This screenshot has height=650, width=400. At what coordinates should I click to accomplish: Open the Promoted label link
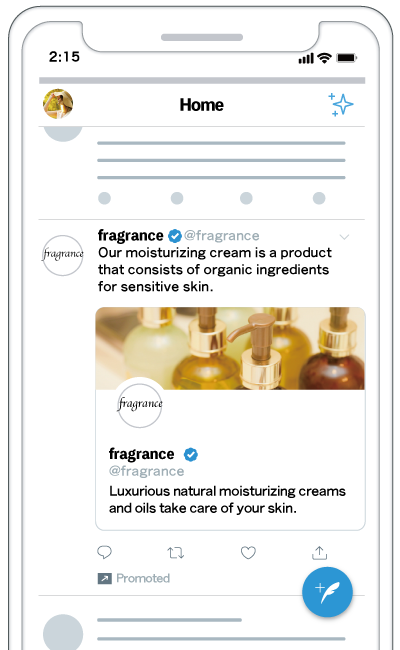pos(143,578)
